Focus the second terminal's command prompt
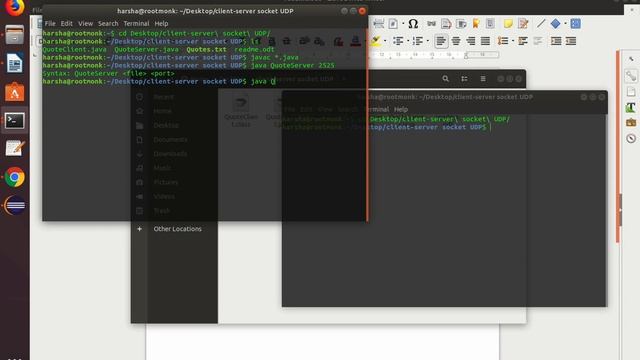The image size is (640, 360). pos(490,127)
